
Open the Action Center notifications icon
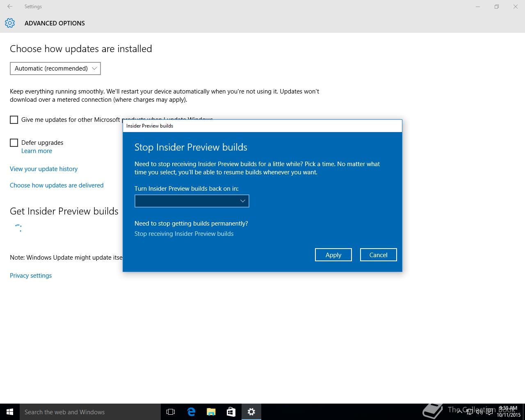(489, 412)
